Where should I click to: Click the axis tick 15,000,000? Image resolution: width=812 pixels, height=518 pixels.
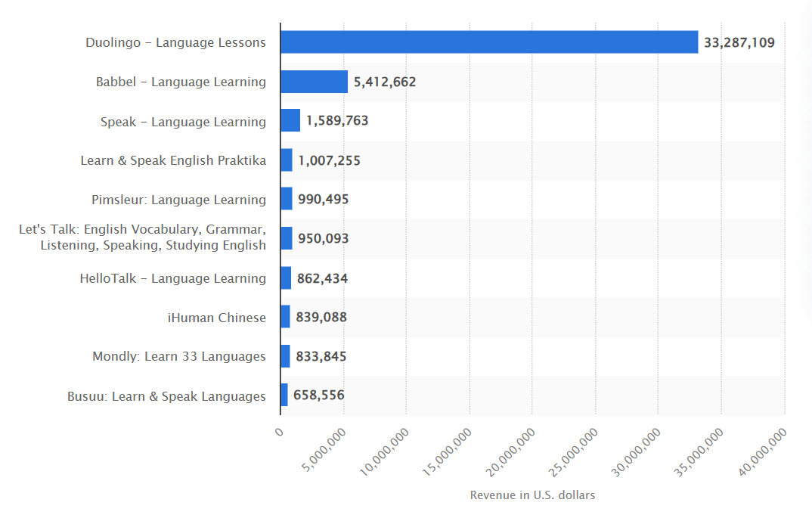(x=448, y=452)
